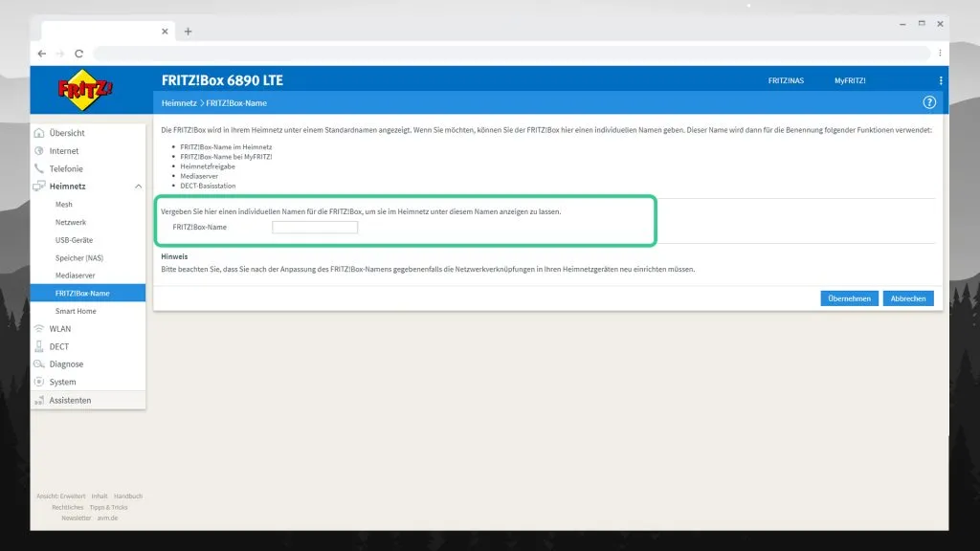980x551 pixels.
Task: Open Telefonie menu in the sidebar
Action: tap(66, 168)
